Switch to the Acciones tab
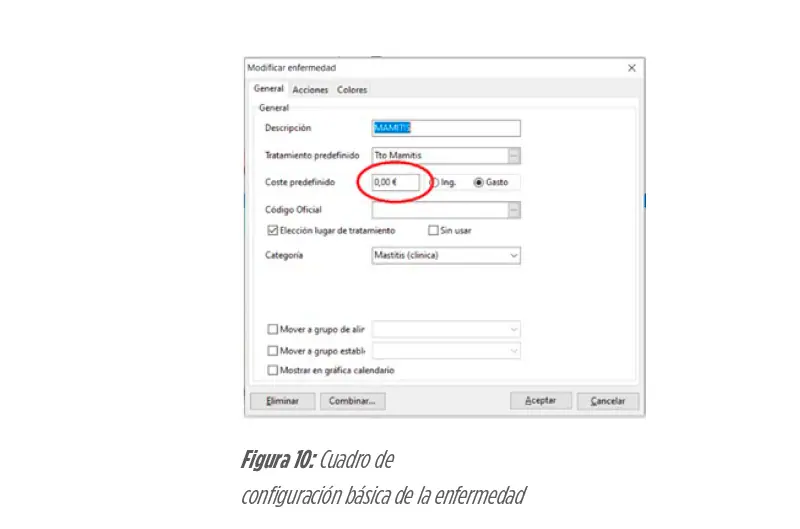 [x=310, y=90]
